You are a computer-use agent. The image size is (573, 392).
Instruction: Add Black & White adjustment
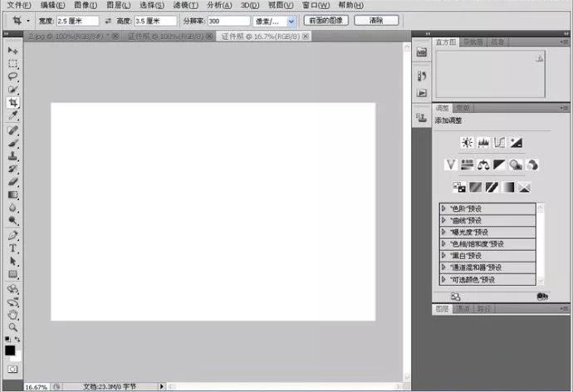coord(499,164)
